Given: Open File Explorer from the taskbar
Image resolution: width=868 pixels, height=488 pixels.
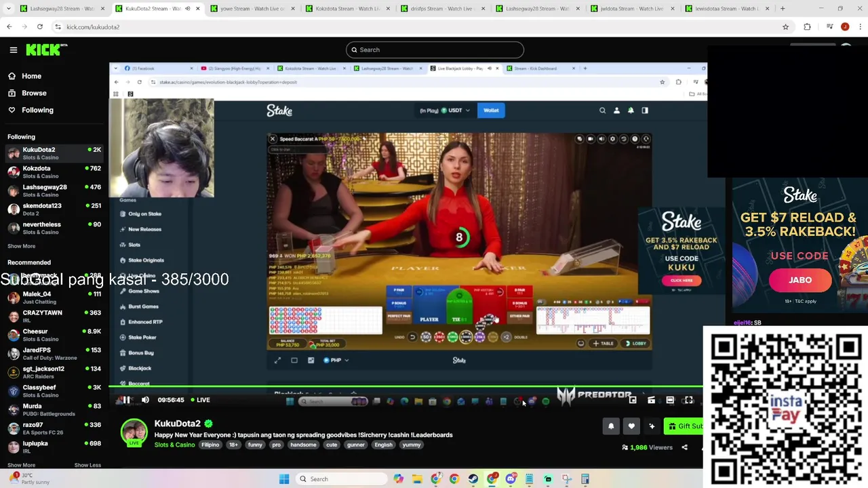Looking at the screenshot, I should tap(417, 479).
